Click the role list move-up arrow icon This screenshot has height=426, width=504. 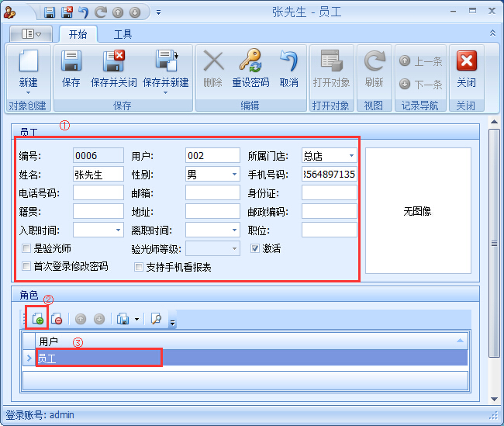81,319
